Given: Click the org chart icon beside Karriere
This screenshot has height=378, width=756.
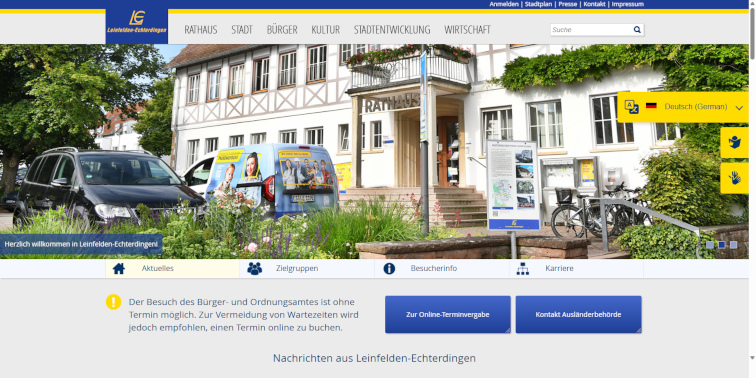Looking at the screenshot, I should (523, 269).
